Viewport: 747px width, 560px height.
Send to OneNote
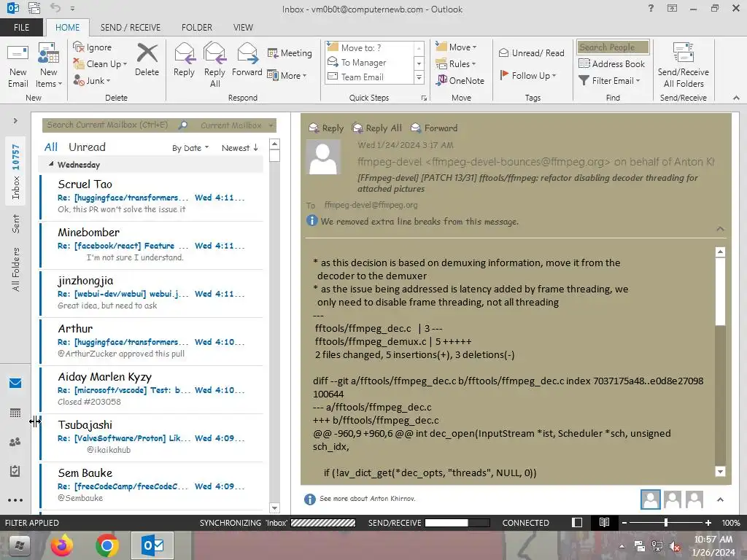(x=460, y=80)
